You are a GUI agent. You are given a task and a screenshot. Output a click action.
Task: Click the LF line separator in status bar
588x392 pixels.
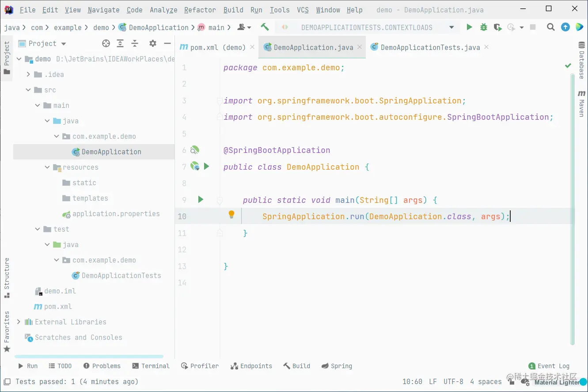pos(432,381)
